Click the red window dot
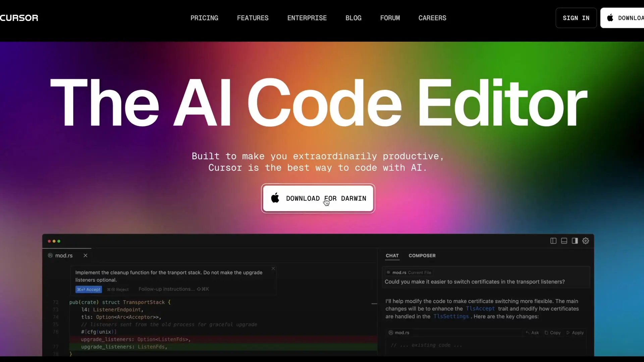The image size is (644, 362). point(49,241)
